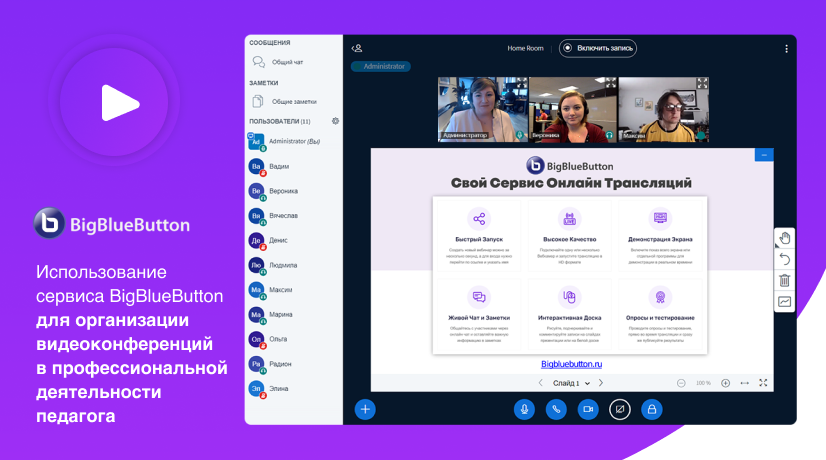
Task: Toggle multi-user whiteboard mode icon
Action: (x=784, y=301)
